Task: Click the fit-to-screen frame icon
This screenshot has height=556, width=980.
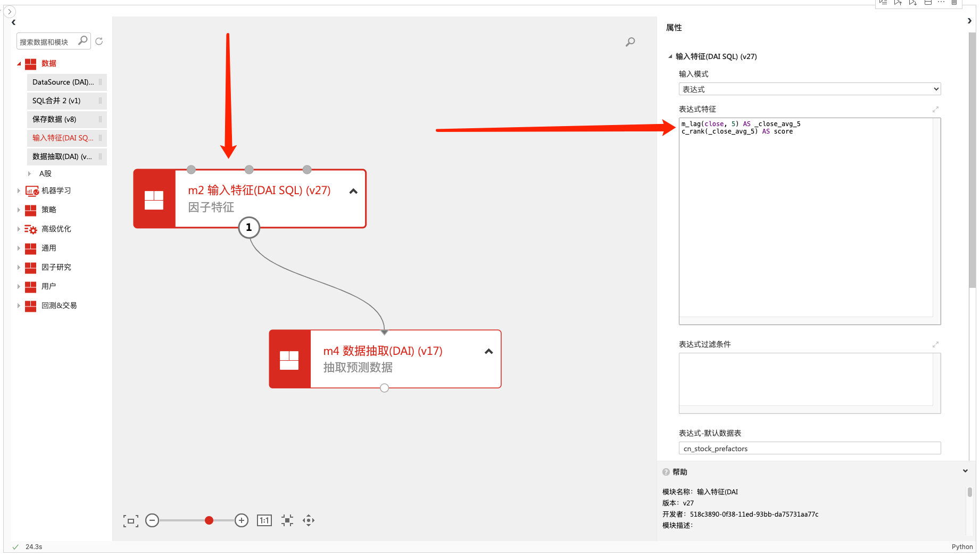Action: pyautogui.click(x=131, y=521)
